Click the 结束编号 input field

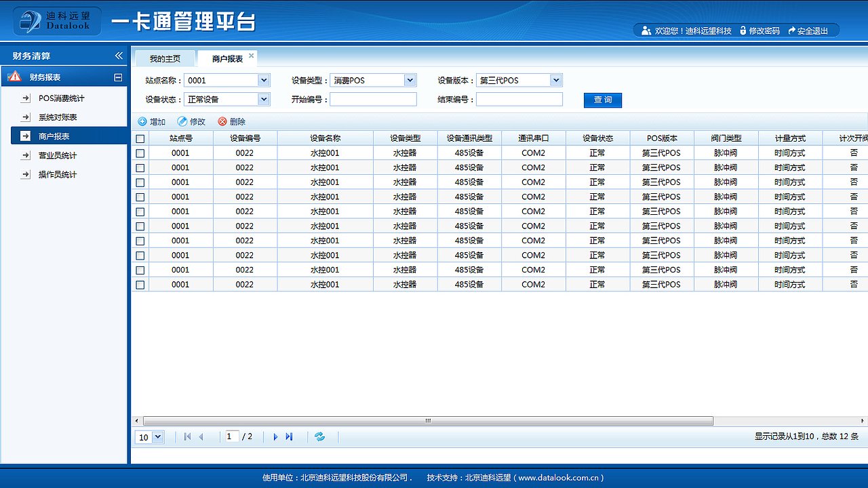(x=519, y=99)
